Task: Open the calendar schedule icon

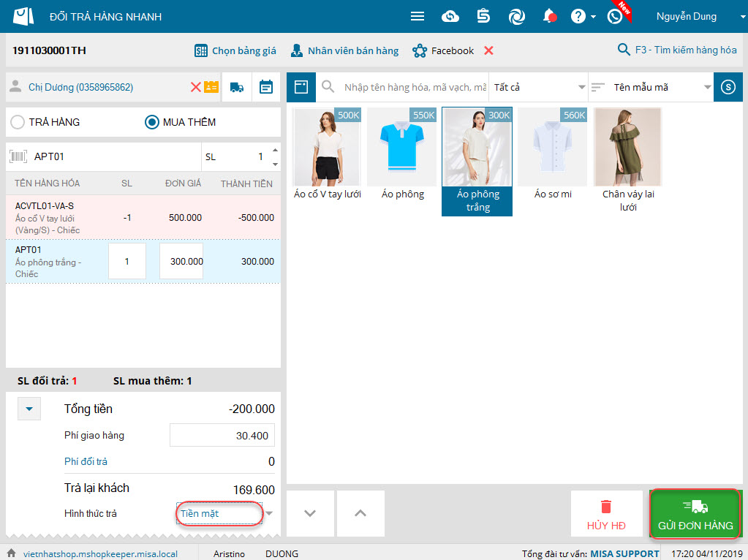Action: (x=266, y=87)
